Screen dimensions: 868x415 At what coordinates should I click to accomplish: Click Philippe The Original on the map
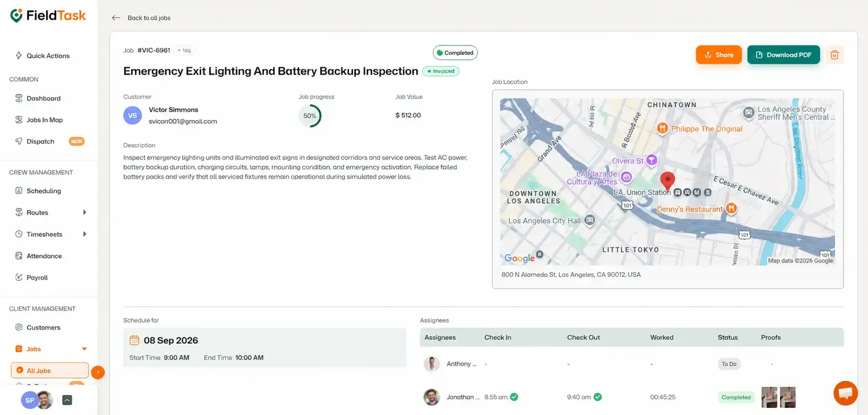(x=701, y=129)
